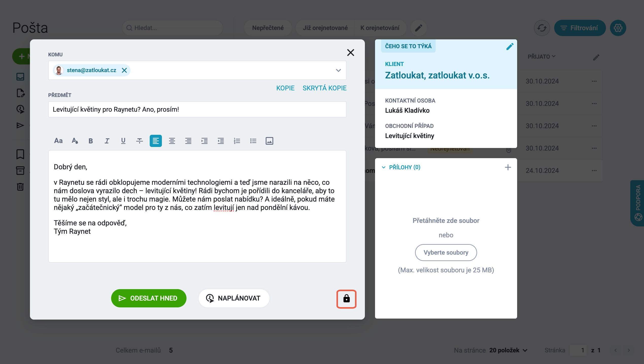Screen dimensions: 644x364
Task: Open row menu for 24.10.2024 email
Action: [x=594, y=171]
